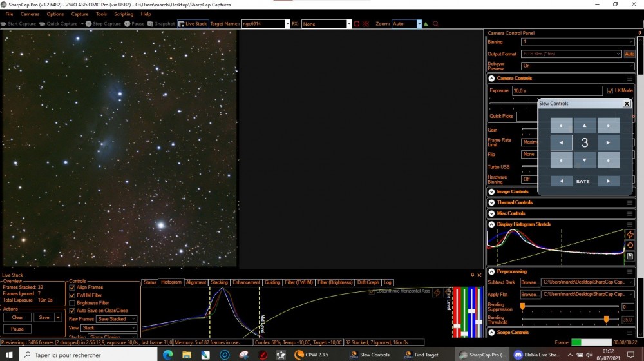Click the Stop Capture toolbar button
644x361 pixels.
point(103,24)
